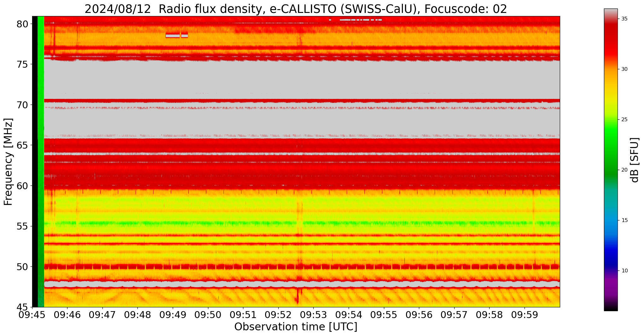Click the 55 frequency tick label
644x336 pixels.
(22, 226)
